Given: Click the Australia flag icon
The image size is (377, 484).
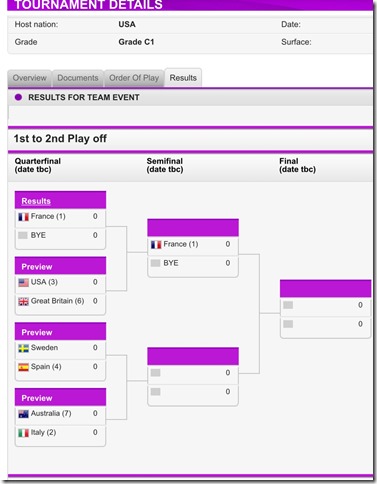Looking at the screenshot, I should click(23, 414).
